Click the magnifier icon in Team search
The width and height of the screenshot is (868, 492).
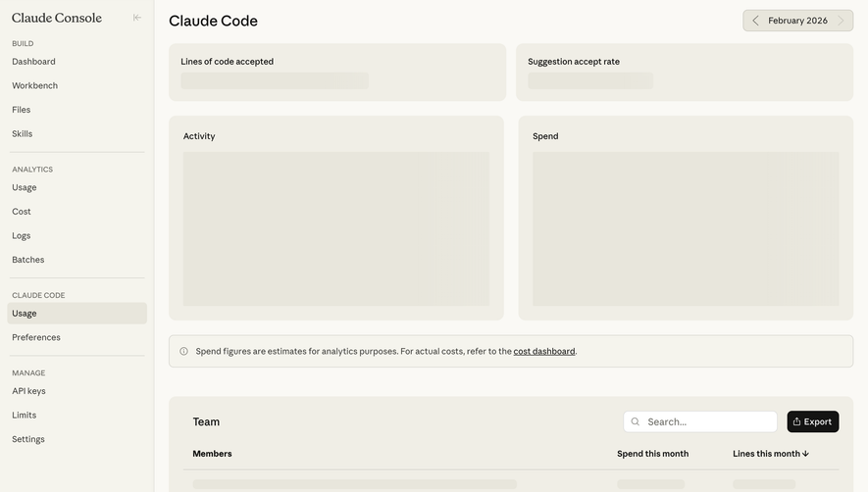pos(636,421)
